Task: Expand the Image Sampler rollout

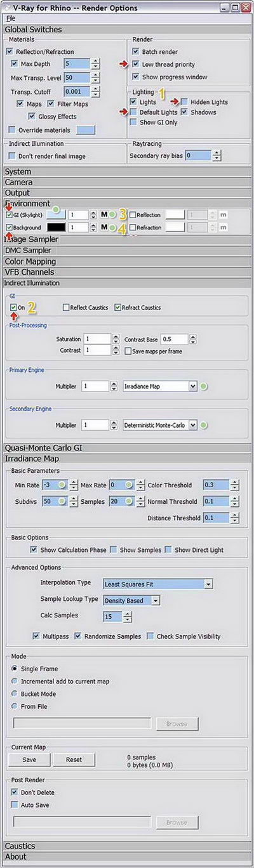Action: coord(127,239)
